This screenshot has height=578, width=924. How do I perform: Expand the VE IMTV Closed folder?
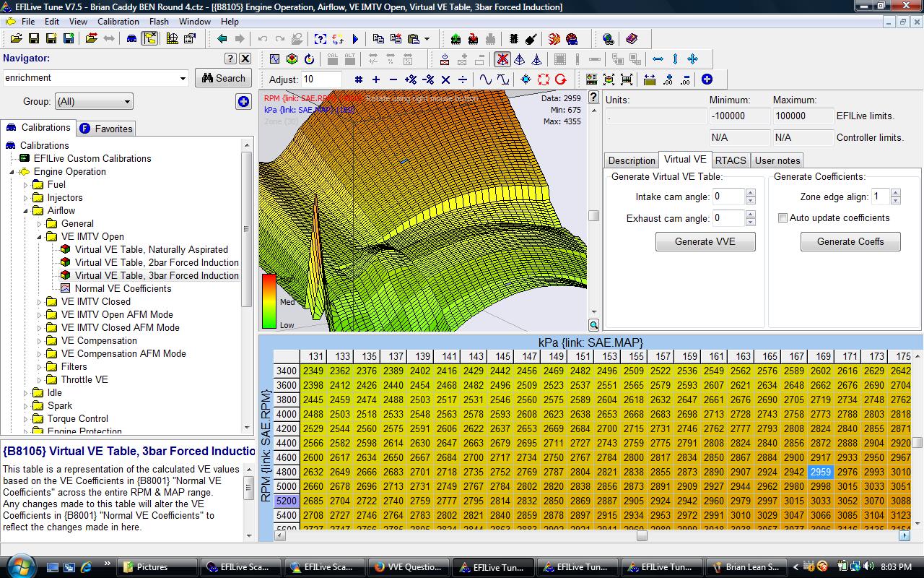40,302
